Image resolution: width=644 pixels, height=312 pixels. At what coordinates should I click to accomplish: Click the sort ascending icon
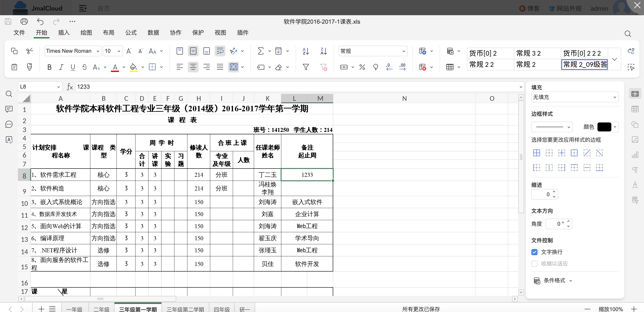click(x=305, y=51)
